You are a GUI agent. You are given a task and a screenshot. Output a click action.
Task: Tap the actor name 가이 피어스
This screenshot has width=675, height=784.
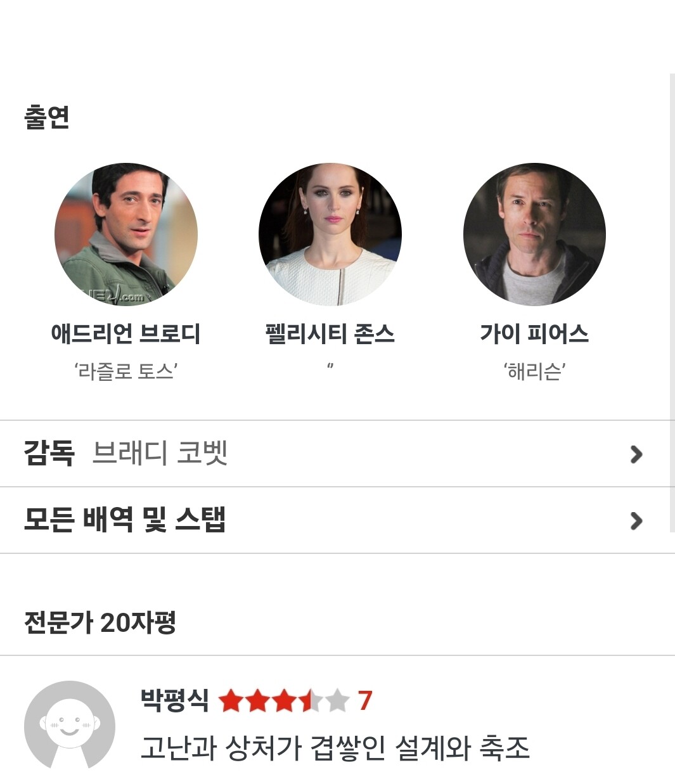pyautogui.click(x=534, y=333)
